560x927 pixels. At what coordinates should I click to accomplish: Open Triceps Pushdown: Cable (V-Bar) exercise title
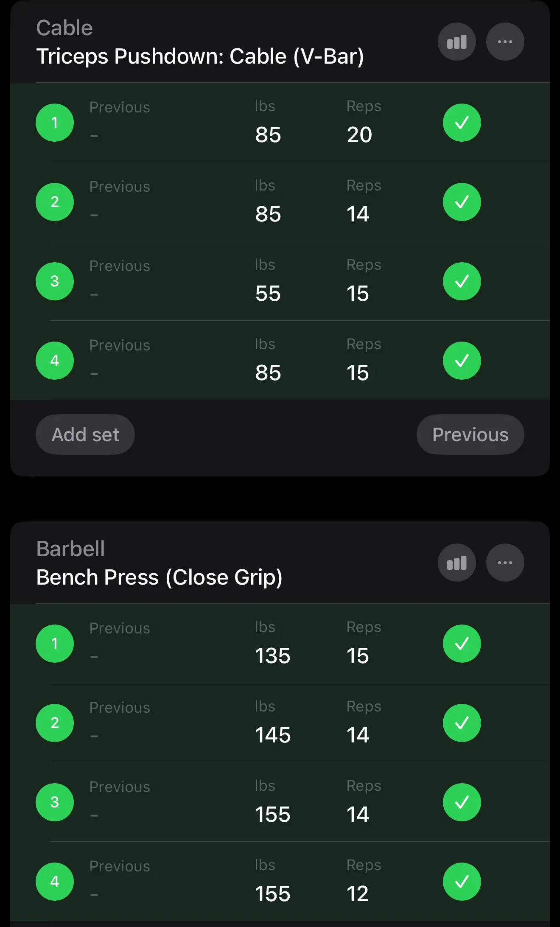(200, 56)
